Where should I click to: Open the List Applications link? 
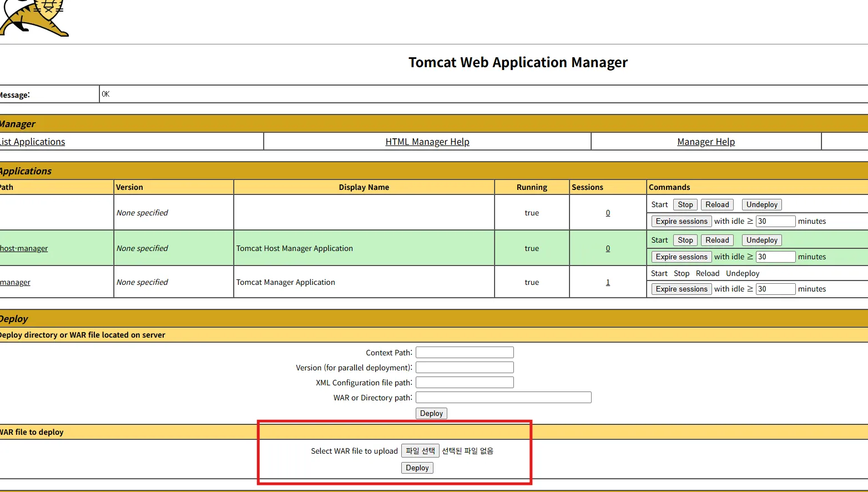(x=32, y=142)
